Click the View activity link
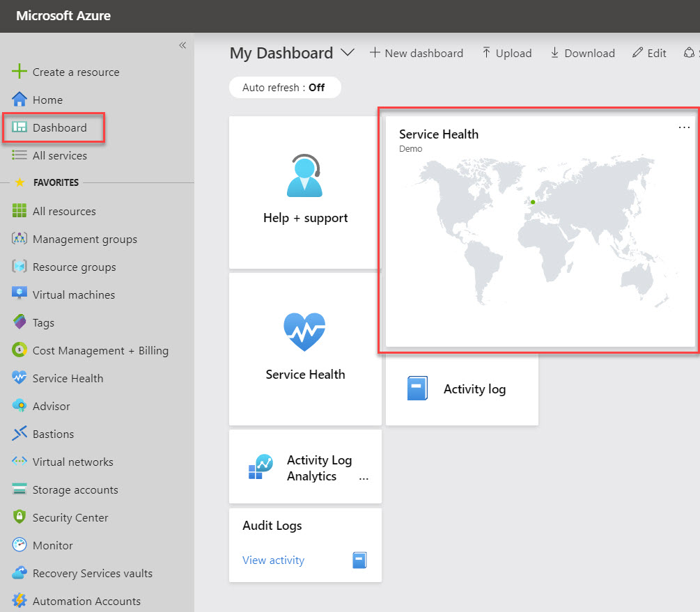 pos(272,560)
